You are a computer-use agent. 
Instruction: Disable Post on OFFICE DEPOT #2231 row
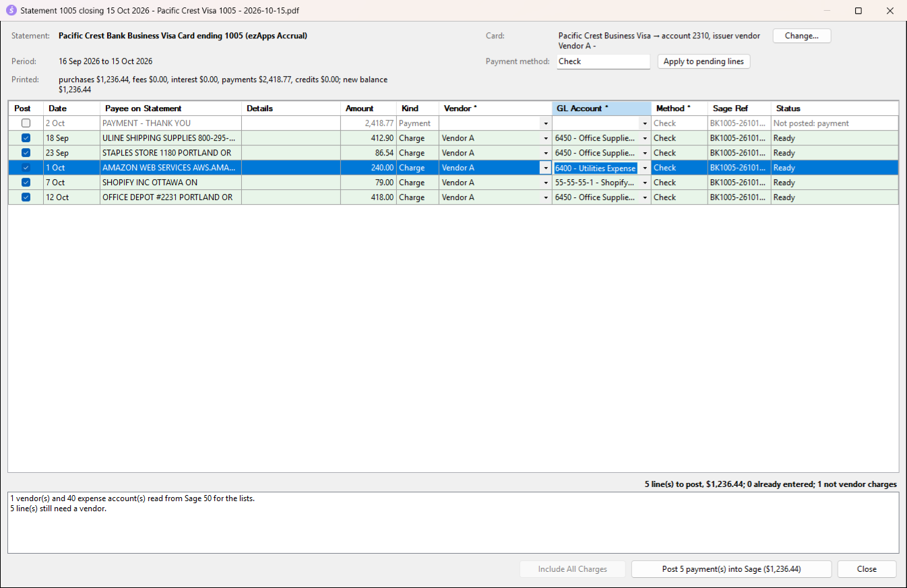[x=26, y=197]
